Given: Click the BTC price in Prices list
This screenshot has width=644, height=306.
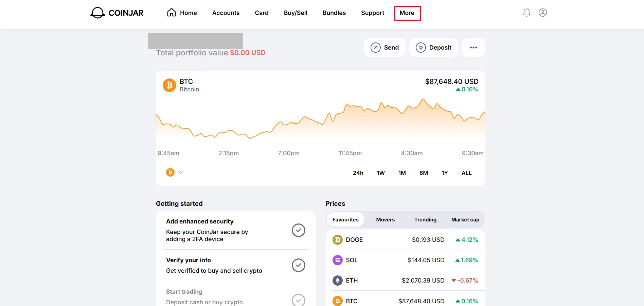Looking at the screenshot, I should (x=421, y=301).
